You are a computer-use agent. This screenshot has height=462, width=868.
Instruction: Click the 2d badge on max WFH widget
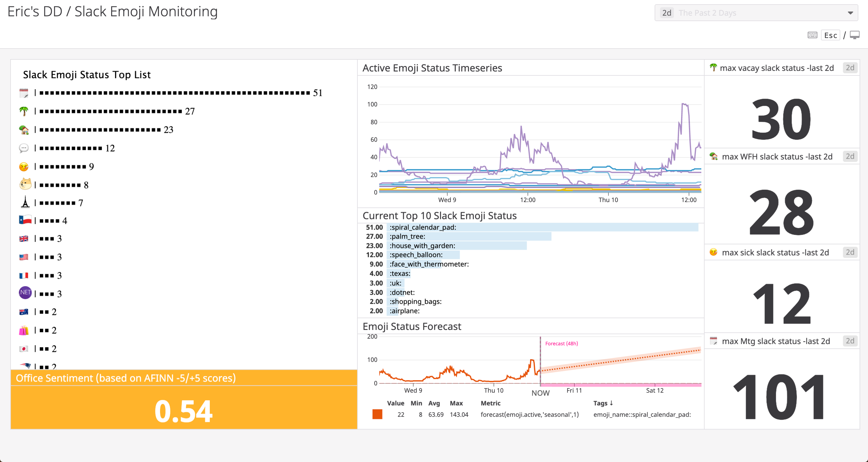point(850,157)
